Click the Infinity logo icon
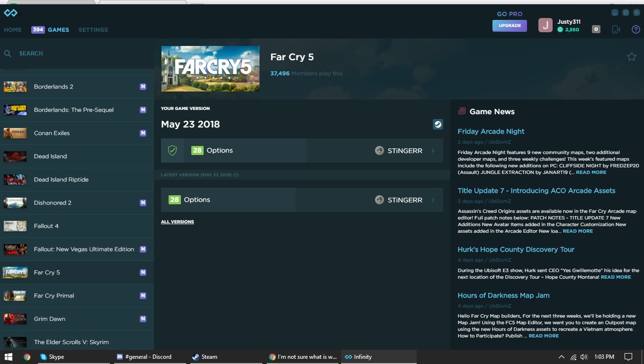Image resolution: width=644 pixels, height=364 pixels. [x=10, y=13]
